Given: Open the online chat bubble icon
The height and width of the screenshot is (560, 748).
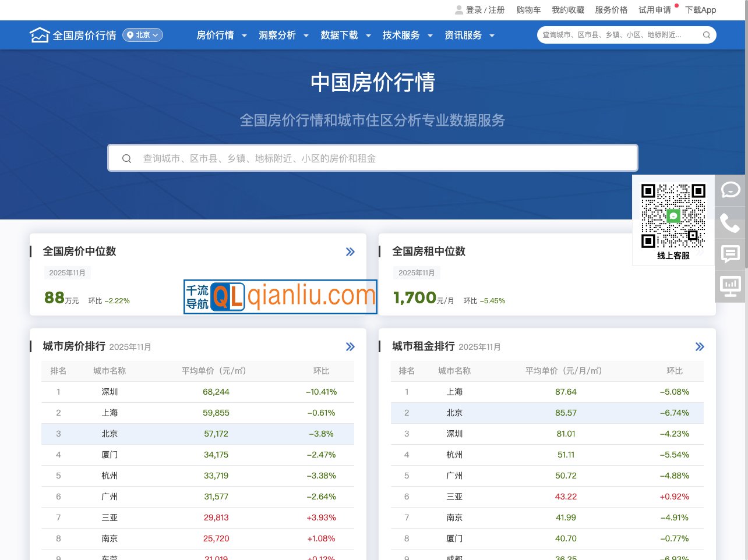Looking at the screenshot, I should click(730, 190).
